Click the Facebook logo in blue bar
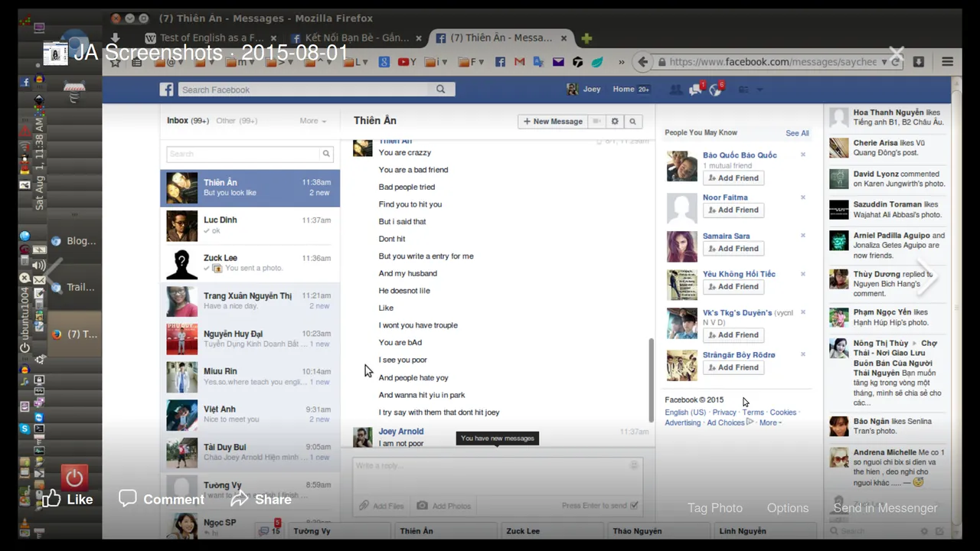 pos(166,90)
